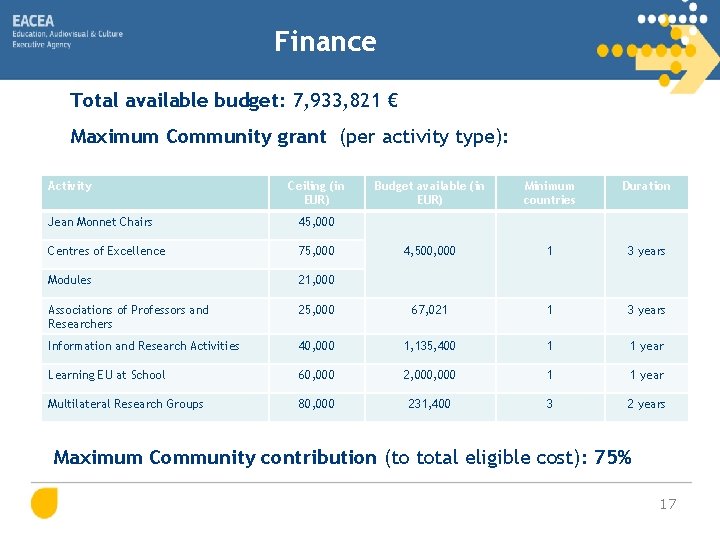Click the Minimum countries column header
This screenshot has height=540, width=720.
549,192
